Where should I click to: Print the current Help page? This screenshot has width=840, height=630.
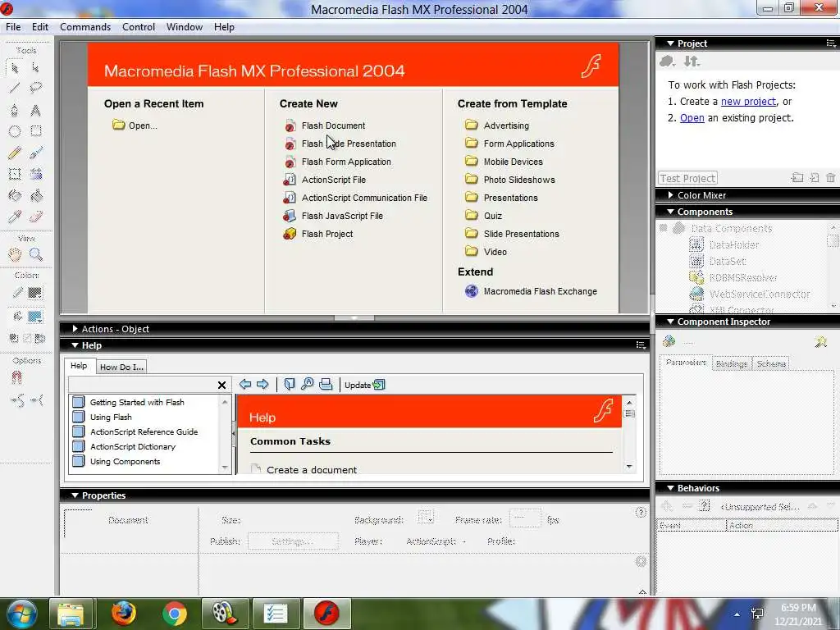(x=326, y=384)
